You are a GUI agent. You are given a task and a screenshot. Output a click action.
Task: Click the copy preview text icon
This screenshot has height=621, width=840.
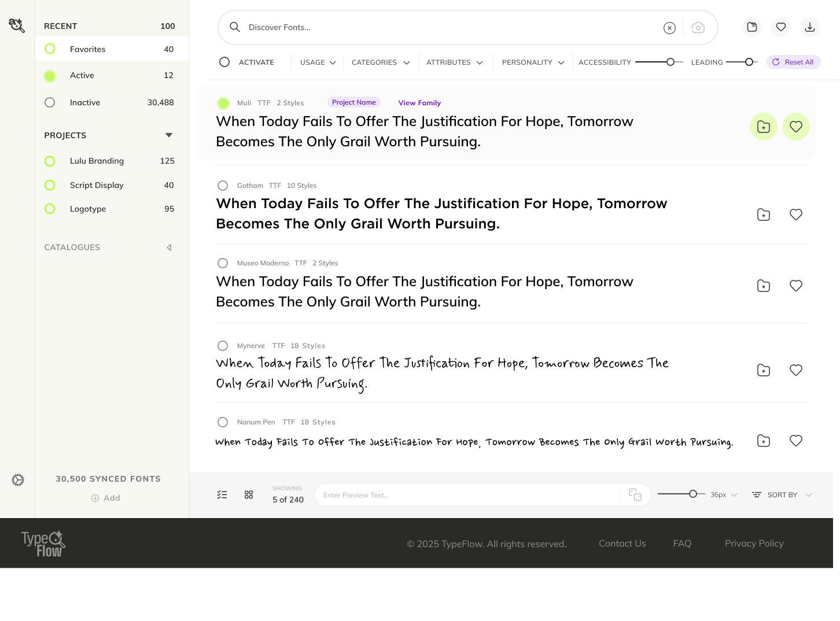[635, 495]
